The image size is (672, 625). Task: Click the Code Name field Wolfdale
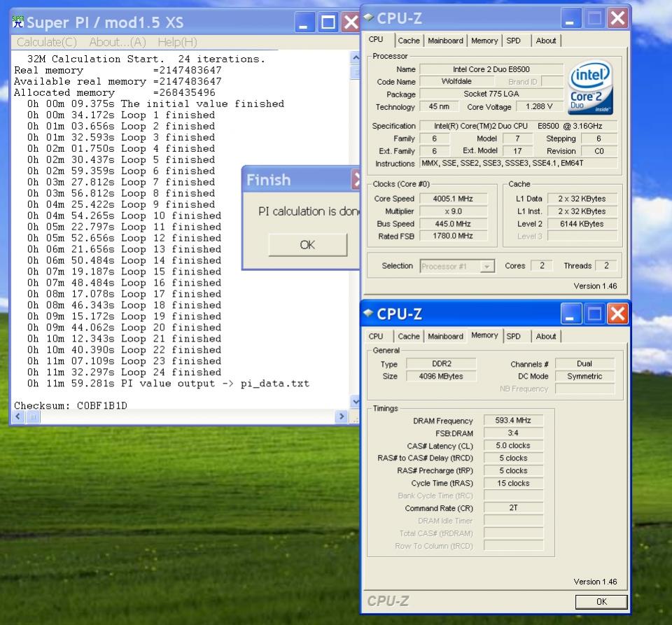click(x=456, y=81)
